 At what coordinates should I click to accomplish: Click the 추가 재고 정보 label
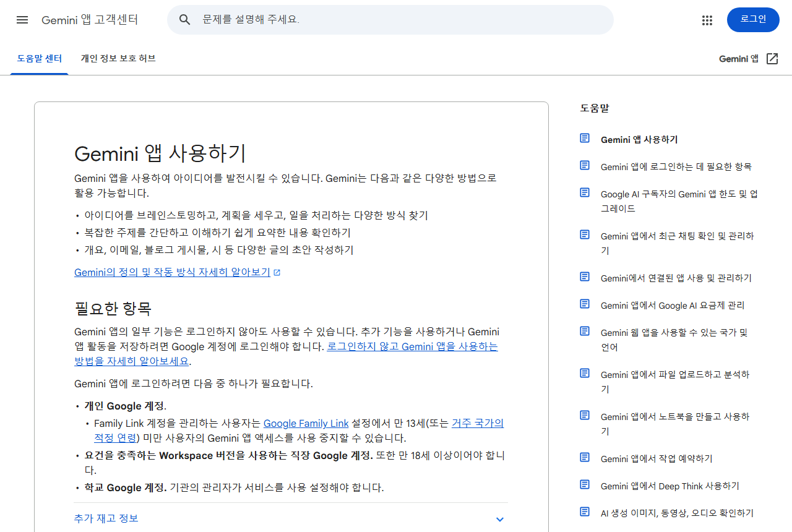(x=106, y=518)
